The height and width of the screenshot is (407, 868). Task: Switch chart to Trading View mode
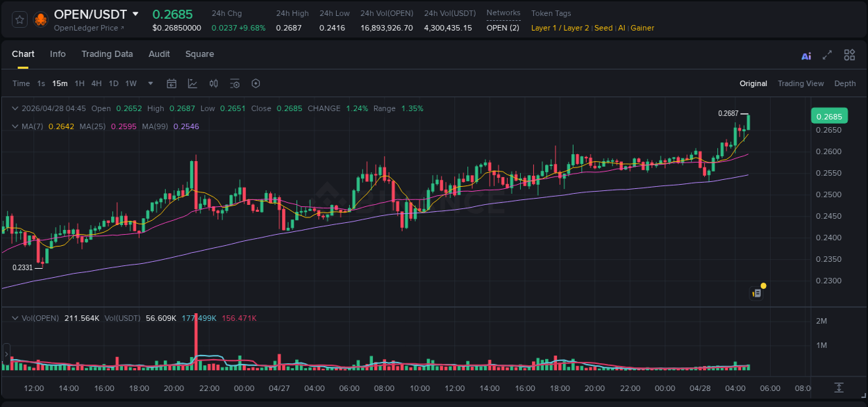click(800, 84)
